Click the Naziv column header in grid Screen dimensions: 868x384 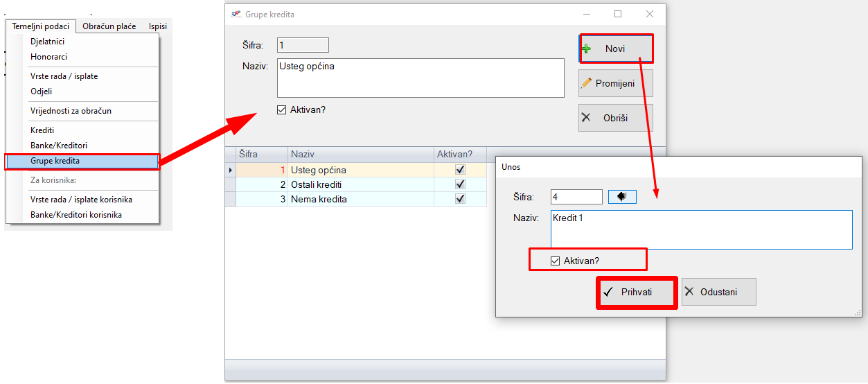pos(360,154)
